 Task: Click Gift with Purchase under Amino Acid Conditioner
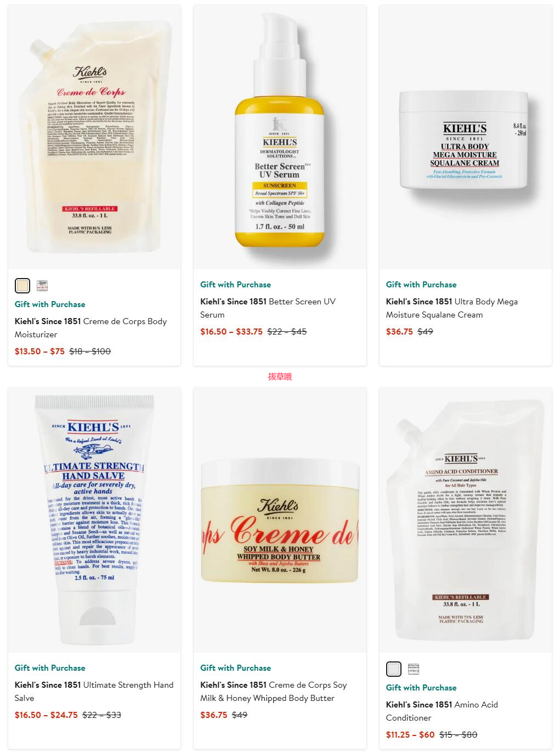[x=421, y=688]
